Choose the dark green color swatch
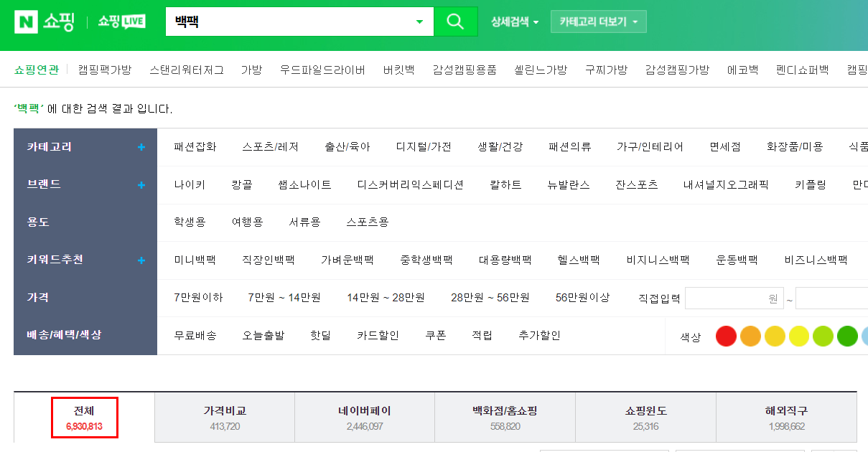The image size is (868, 452). click(848, 336)
